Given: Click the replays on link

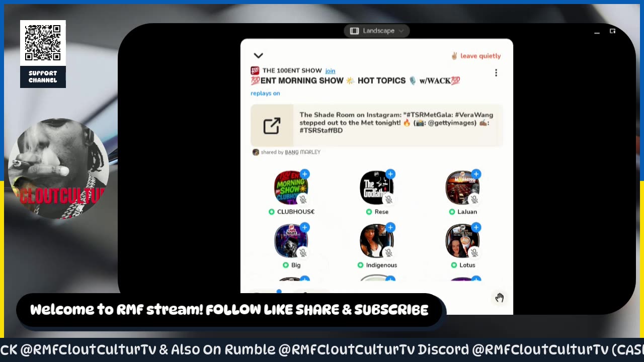Looking at the screenshot, I should pos(265,93).
